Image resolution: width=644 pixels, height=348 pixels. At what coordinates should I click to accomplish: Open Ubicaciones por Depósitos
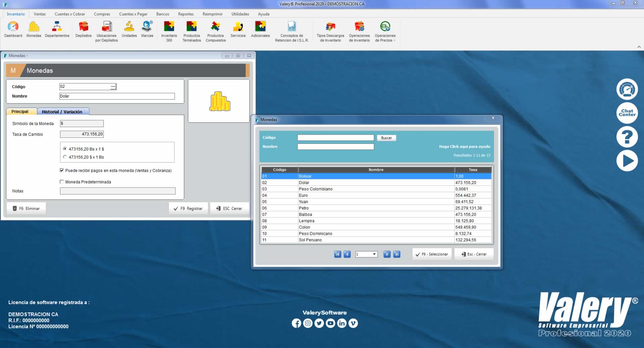click(x=106, y=32)
